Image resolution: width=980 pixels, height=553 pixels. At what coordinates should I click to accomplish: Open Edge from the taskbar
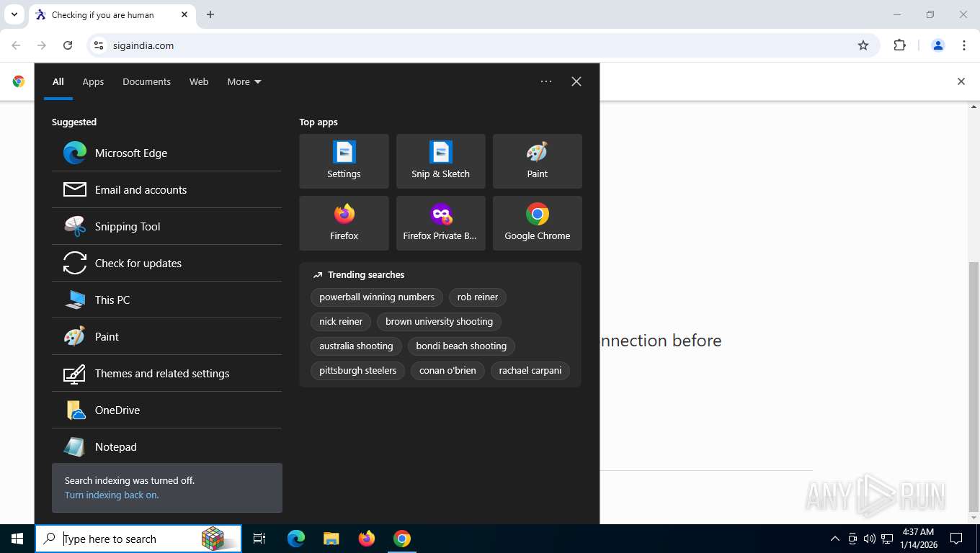[295, 539]
